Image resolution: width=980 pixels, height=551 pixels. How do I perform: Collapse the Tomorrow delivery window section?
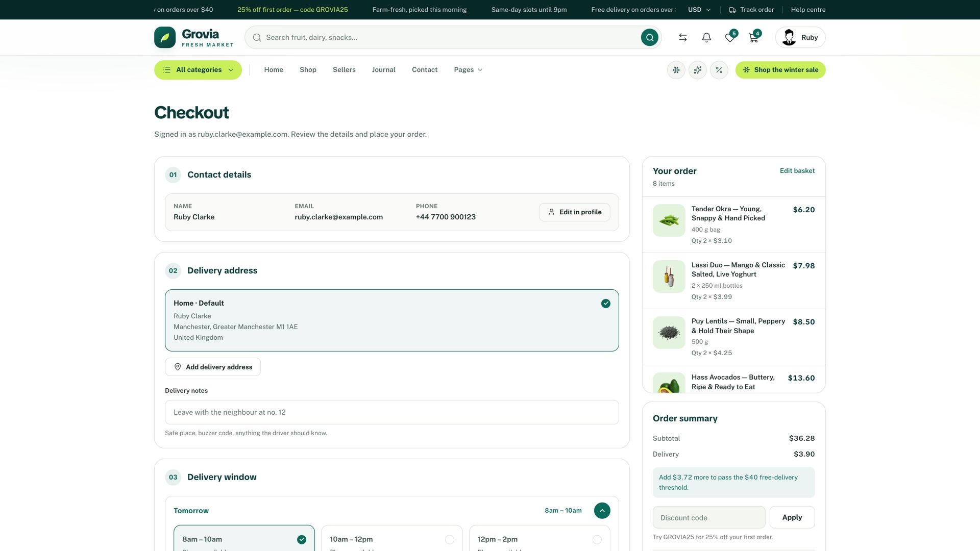tap(602, 511)
